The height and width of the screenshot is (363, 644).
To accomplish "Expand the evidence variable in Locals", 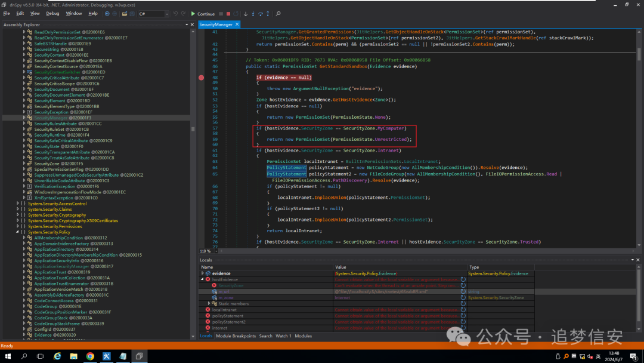I will coord(203,273).
